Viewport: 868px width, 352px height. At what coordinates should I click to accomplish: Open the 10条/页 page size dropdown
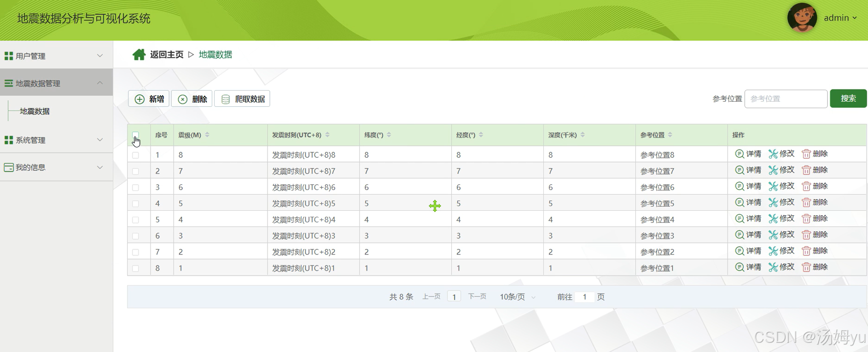[x=518, y=297]
